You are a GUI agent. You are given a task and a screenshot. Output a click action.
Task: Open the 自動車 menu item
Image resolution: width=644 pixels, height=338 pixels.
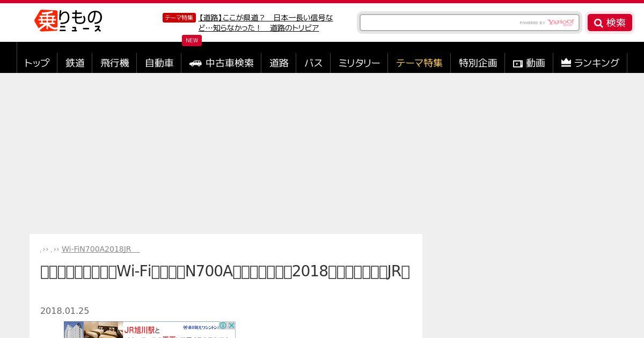[x=159, y=63]
